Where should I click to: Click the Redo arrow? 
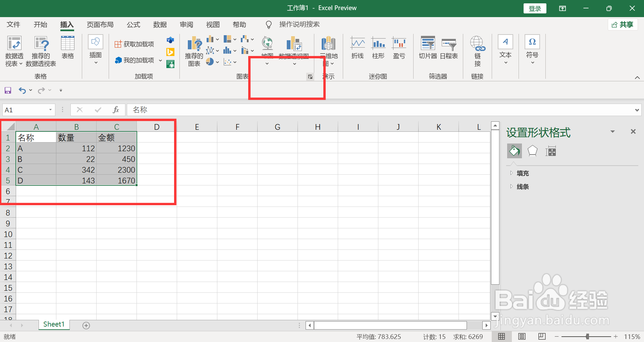coord(41,90)
